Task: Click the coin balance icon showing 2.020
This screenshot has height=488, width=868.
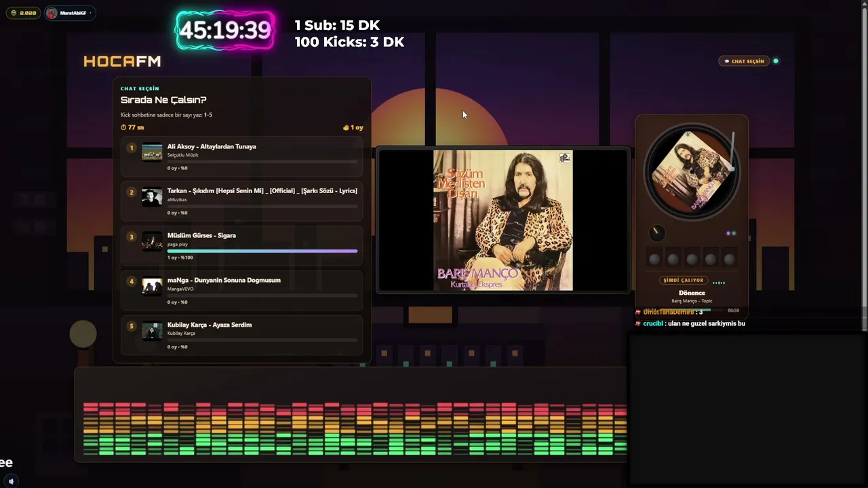Action: (14, 13)
